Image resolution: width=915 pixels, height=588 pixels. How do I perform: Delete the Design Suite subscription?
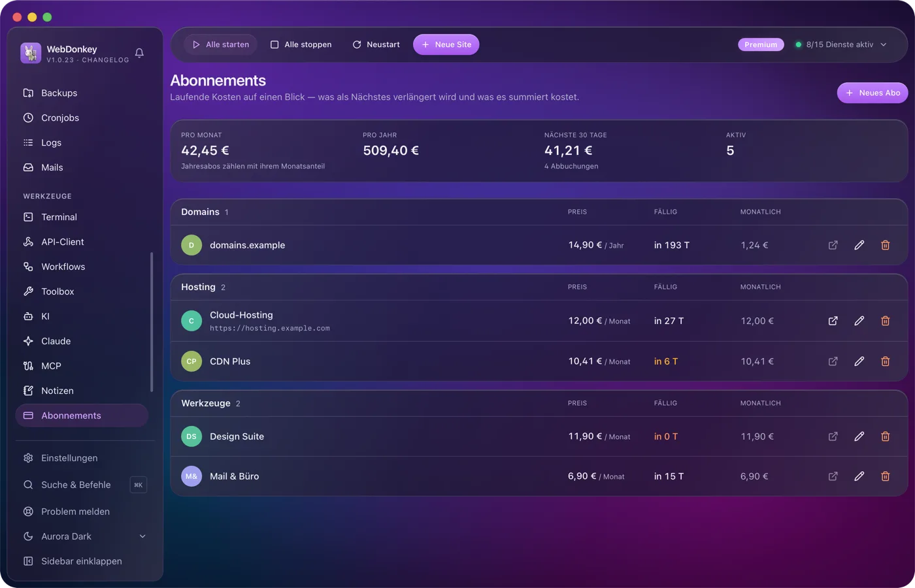[886, 436]
